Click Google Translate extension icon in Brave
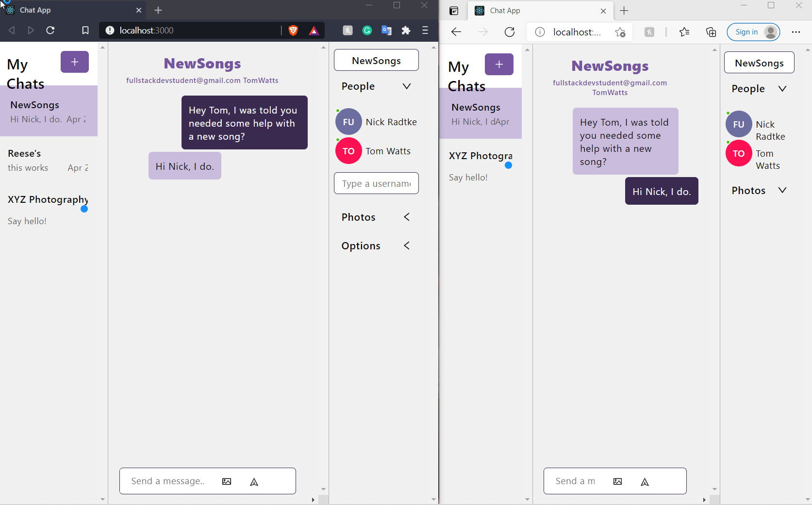Screen dimensions: 812x505 pyautogui.click(x=387, y=31)
